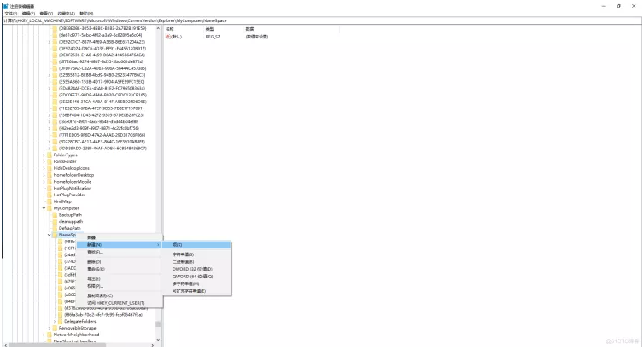Choose 复制项名称(C) in the context menu
The width and height of the screenshot is (644, 350).
119,295
